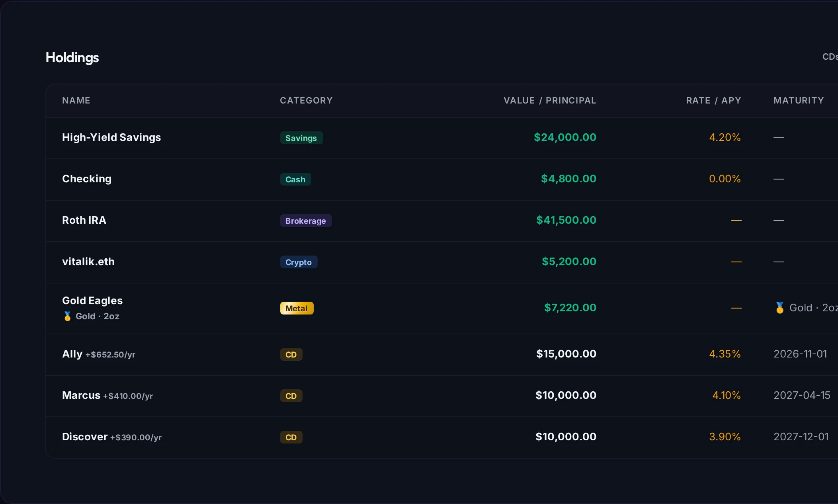
Task: Click Marcus row $10,000.00 principal
Action: [x=566, y=395]
